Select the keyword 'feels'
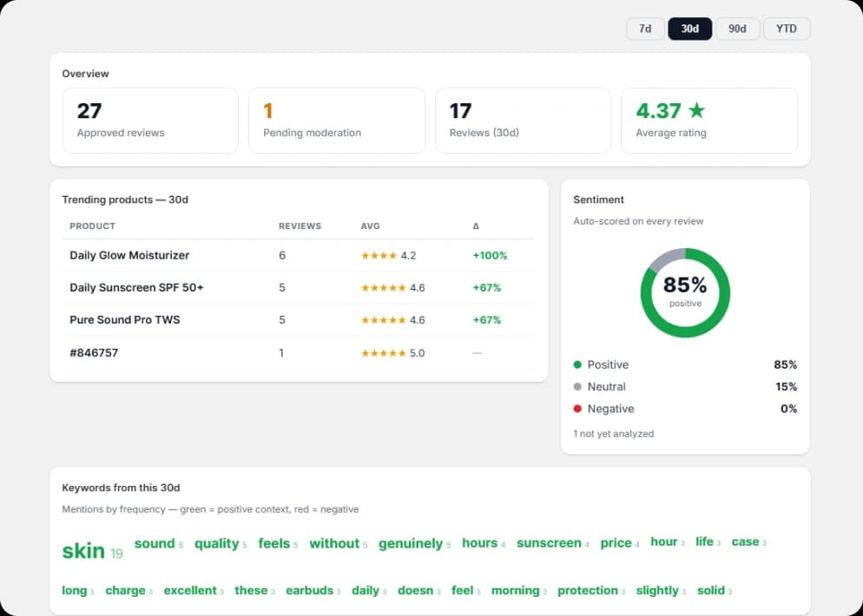Screen dimensions: 863x616 click(x=274, y=543)
